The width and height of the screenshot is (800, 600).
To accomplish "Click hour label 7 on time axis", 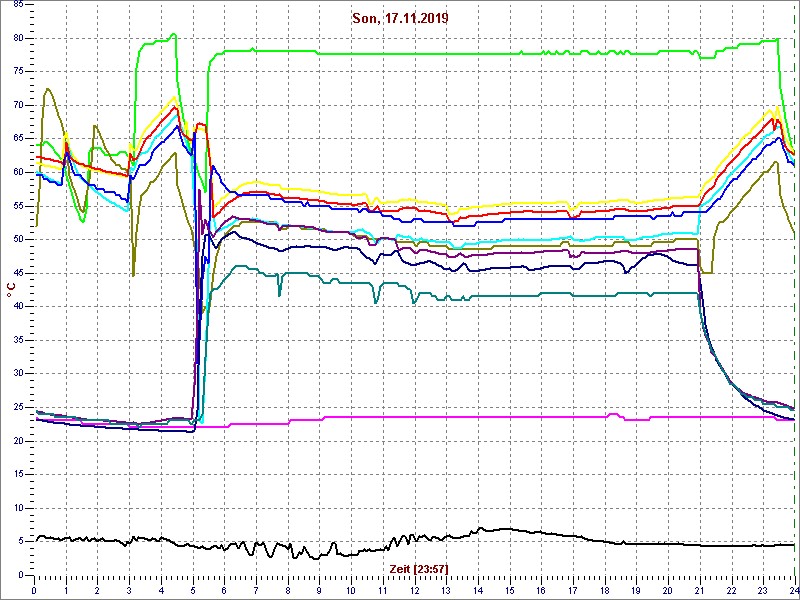I will point(256,589).
